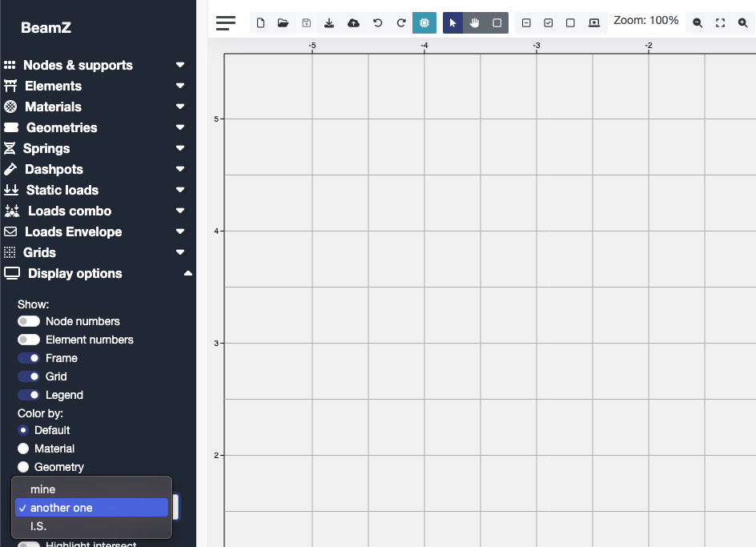Click the fit-to-screen zoom icon
This screenshot has height=547, width=756.
(x=720, y=23)
